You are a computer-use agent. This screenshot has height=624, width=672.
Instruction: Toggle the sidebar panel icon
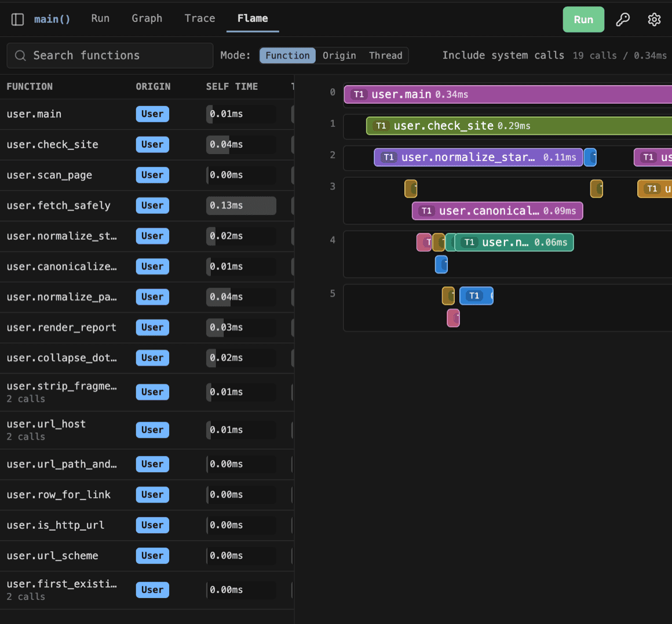coord(17,19)
